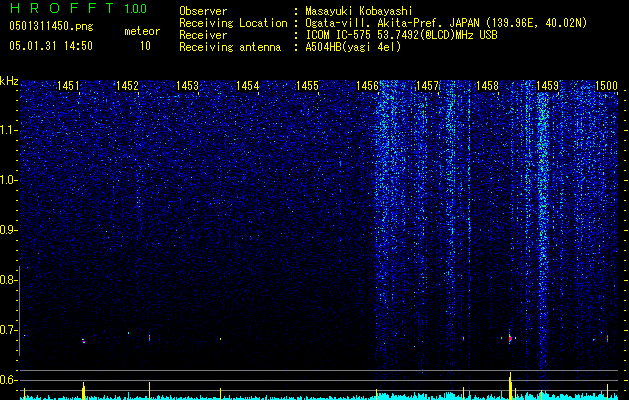Click the 0.8 kHz frequency tick

coord(9,280)
